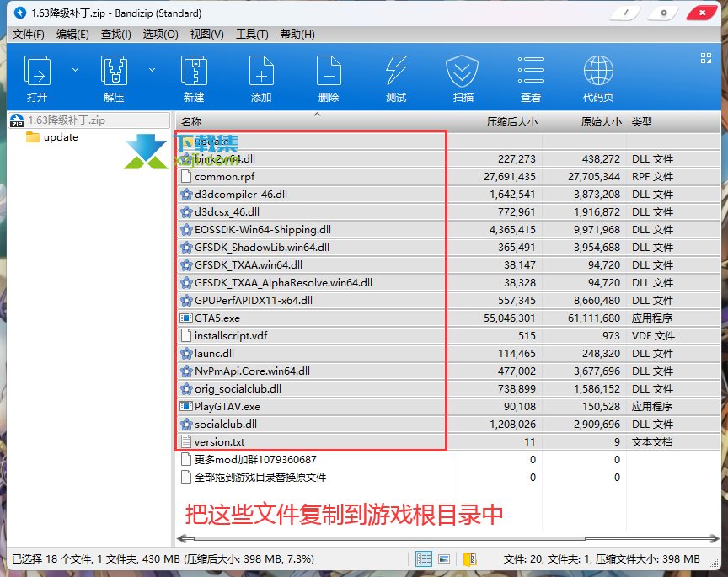Open the View (视图) menu
Image resolution: width=728 pixels, height=577 pixels.
pyautogui.click(x=207, y=35)
